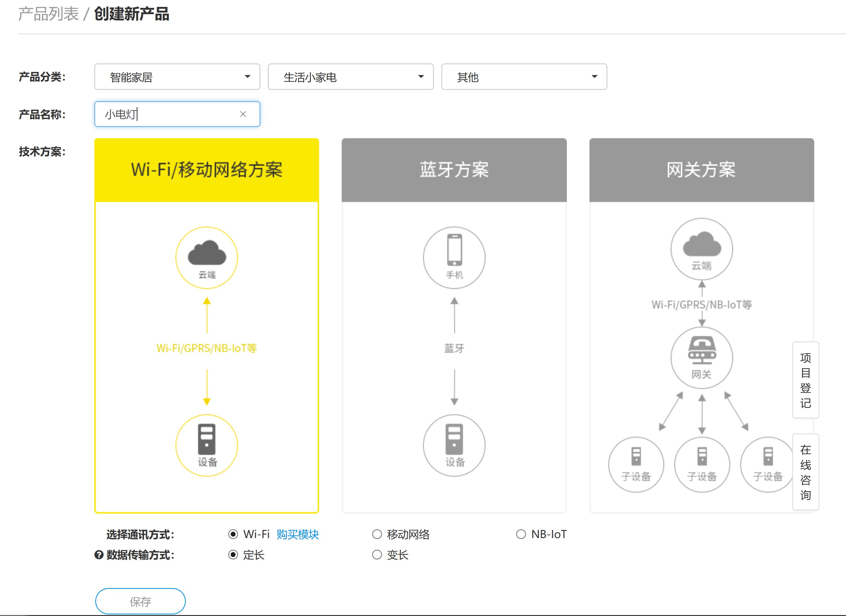Open the 智能家居 category dropdown
The width and height of the screenshot is (846, 616).
[x=177, y=77]
